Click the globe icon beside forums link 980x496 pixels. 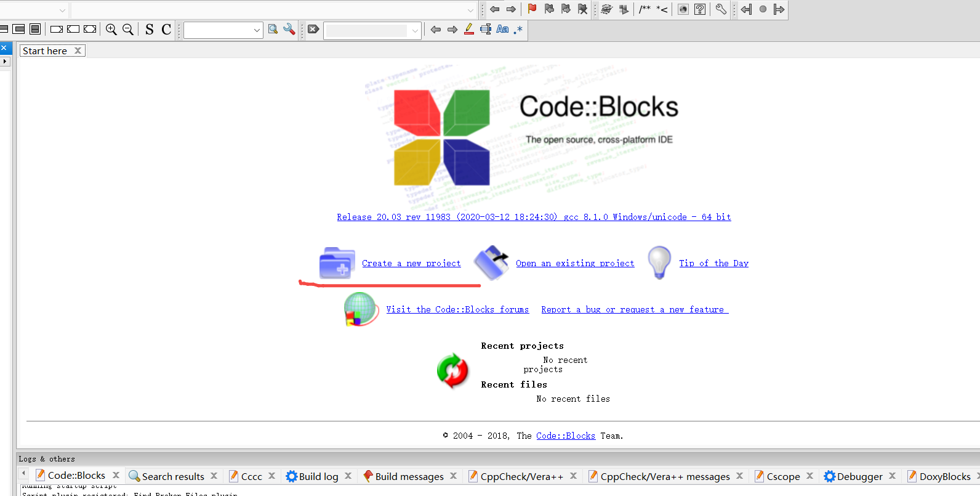pos(361,309)
